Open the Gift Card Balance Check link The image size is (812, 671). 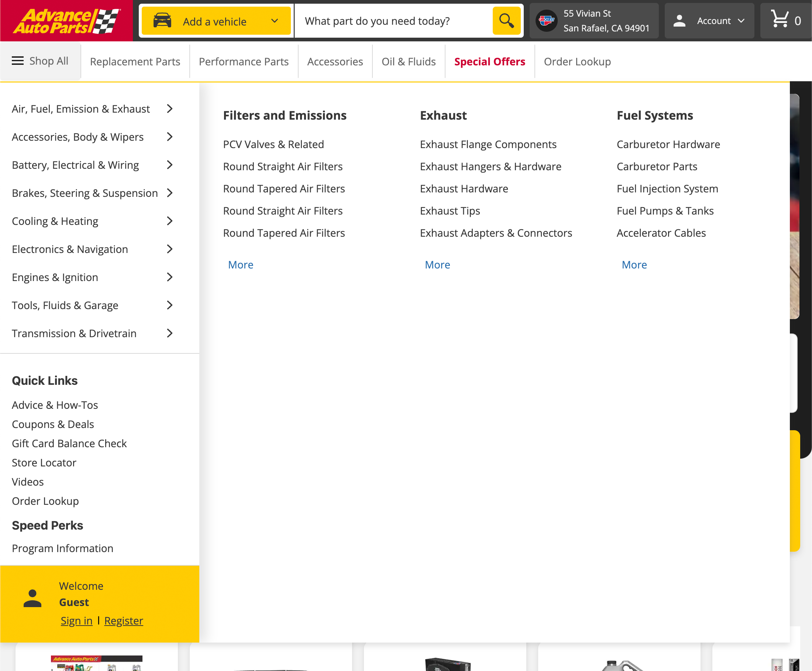tap(69, 444)
